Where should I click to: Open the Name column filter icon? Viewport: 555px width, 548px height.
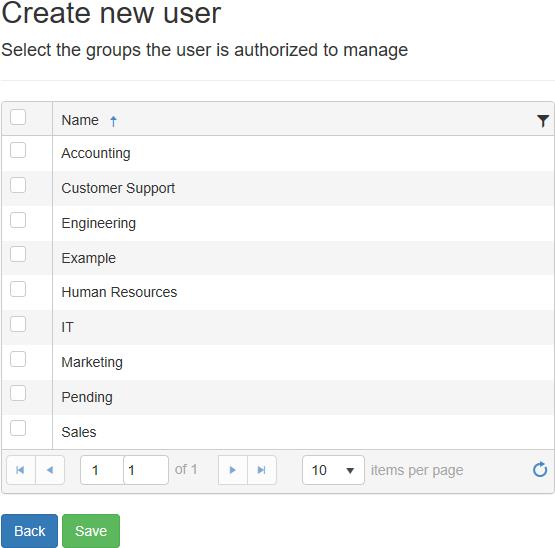point(543,121)
